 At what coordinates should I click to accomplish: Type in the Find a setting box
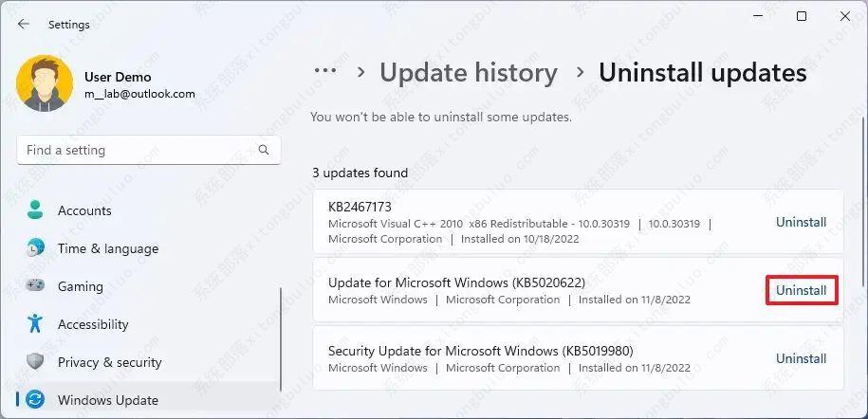[138, 150]
